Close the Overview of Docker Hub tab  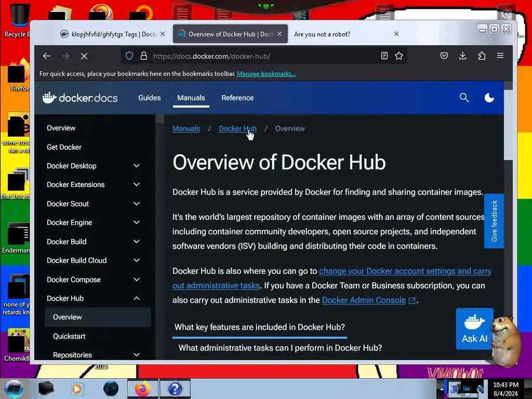click(280, 34)
